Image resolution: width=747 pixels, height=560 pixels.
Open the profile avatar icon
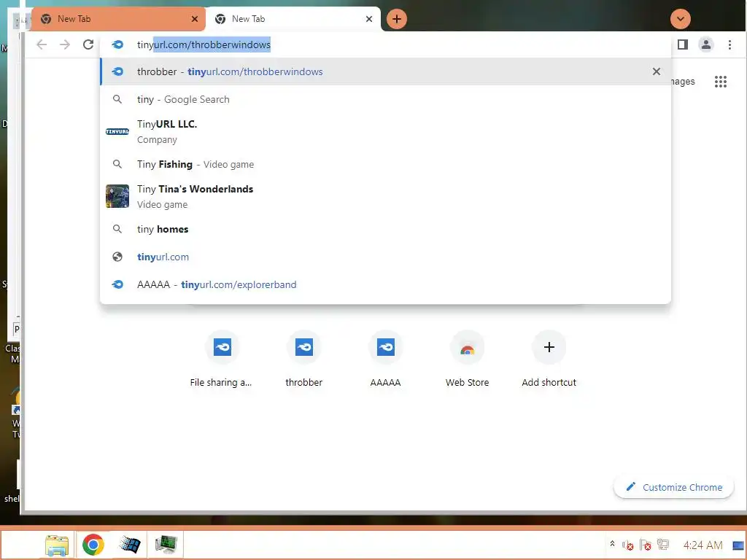706,44
